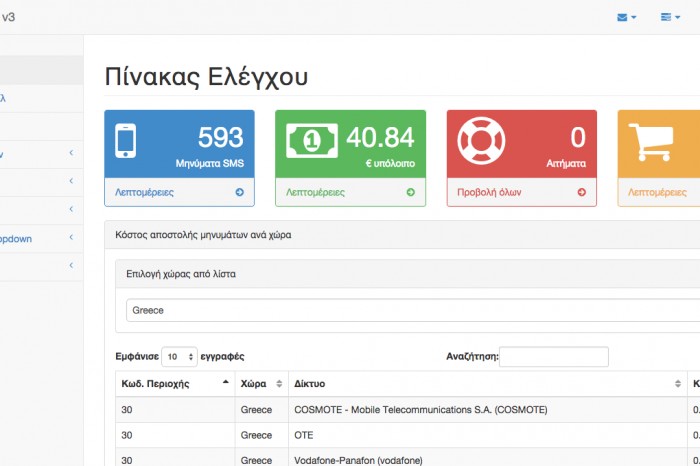
Task: Click the Επιλογή χώρας από λίστα heading
Action: [181, 274]
